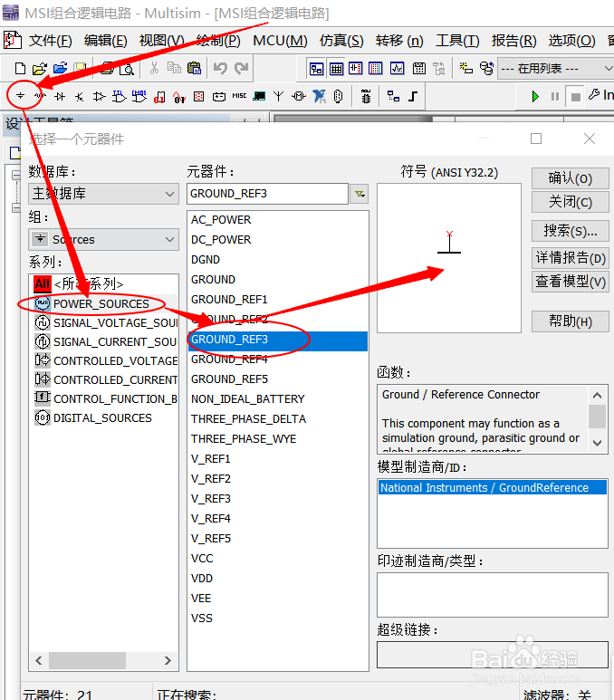The image size is (614, 700).
Task: Click the Place Analog op-amp icon
Action: tap(99, 96)
